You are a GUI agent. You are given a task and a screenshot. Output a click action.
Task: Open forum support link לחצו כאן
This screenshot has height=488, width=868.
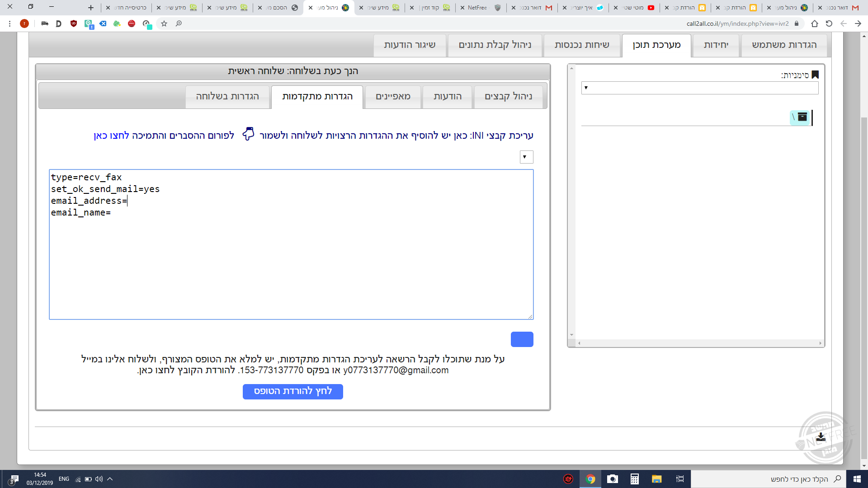pos(112,136)
